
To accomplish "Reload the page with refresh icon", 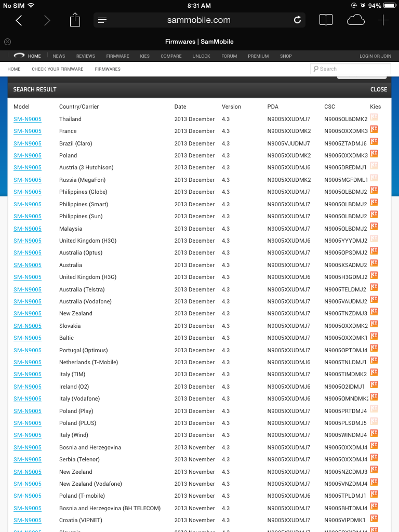I will pyautogui.click(x=297, y=20).
